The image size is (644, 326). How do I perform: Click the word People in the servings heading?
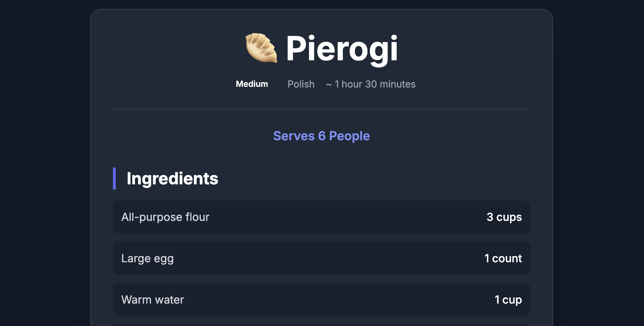350,136
